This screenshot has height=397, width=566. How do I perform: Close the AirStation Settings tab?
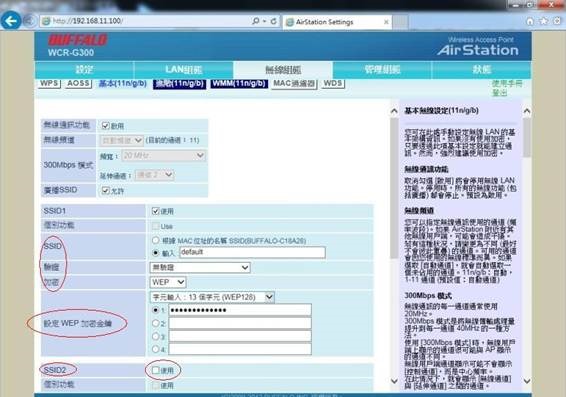(x=386, y=22)
